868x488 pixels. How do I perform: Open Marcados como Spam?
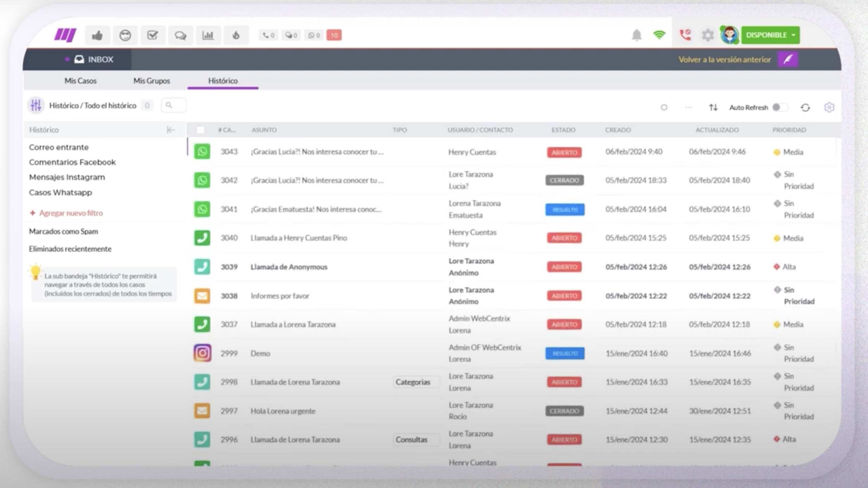(x=63, y=232)
